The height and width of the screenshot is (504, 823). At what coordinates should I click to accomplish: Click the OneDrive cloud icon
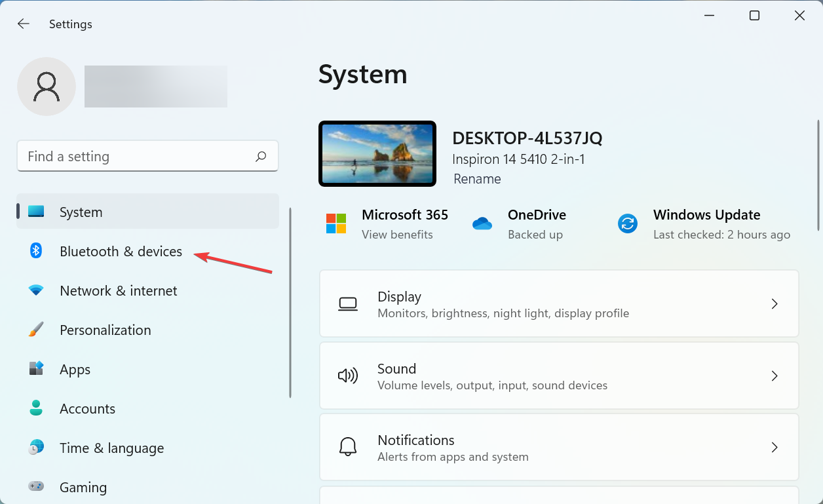[x=482, y=223]
